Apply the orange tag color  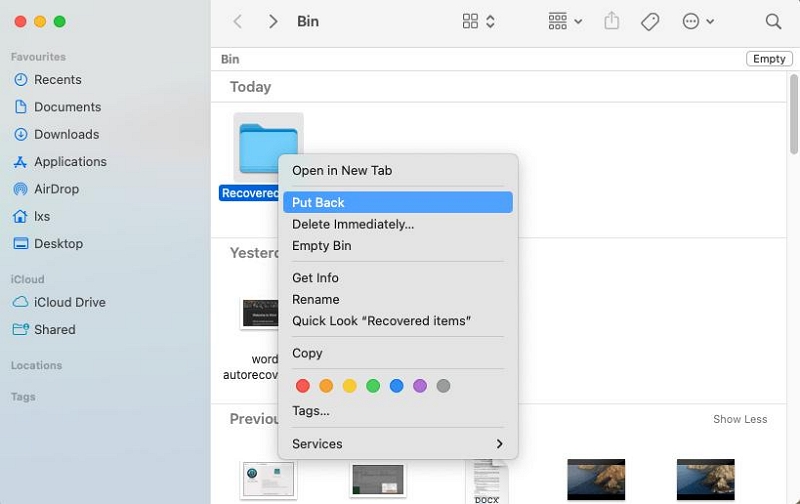click(326, 386)
